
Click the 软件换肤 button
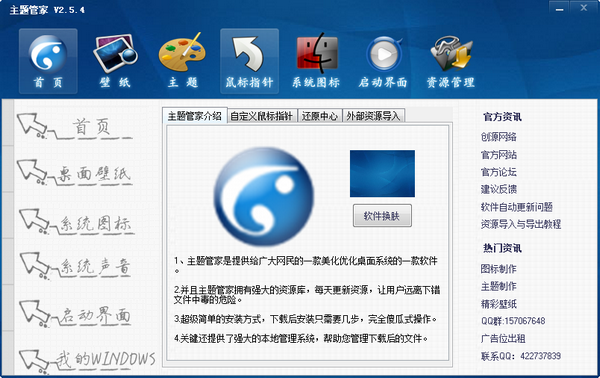pos(382,216)
